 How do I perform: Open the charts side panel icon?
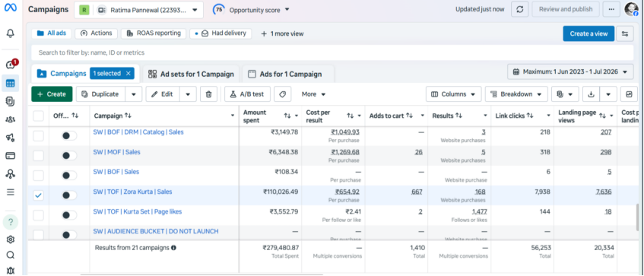[x=629, y=94]
